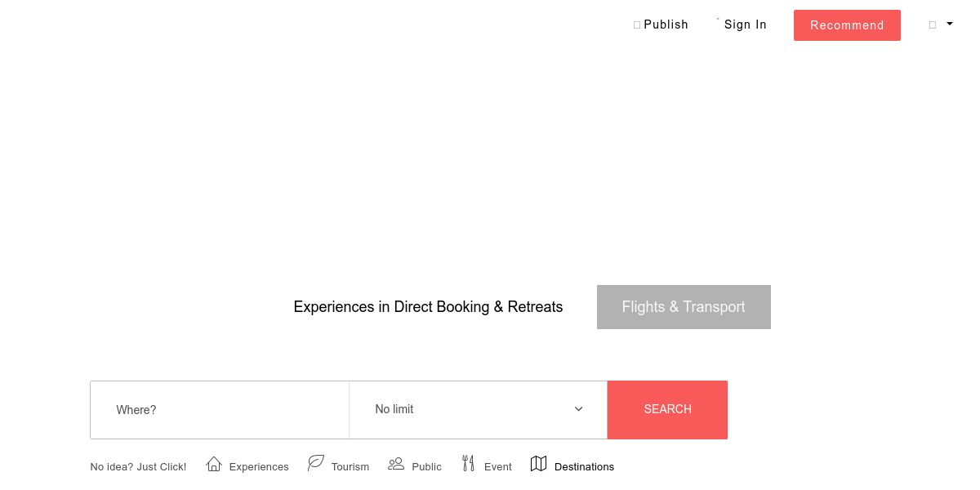Click the small icon before Sign In
The width and height of the screenshot is (980, 490).
(718, 20)
